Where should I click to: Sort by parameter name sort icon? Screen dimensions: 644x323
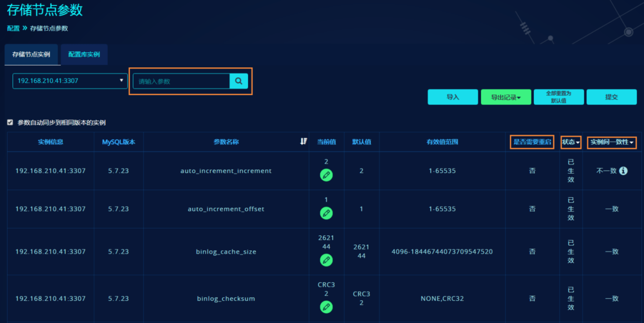tap(303, 141)
